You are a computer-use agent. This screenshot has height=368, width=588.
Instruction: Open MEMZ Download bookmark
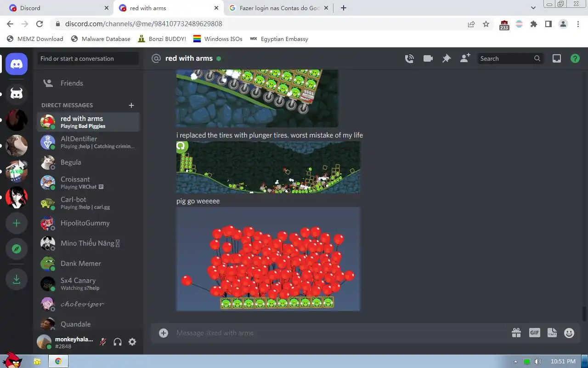point(35,39)
